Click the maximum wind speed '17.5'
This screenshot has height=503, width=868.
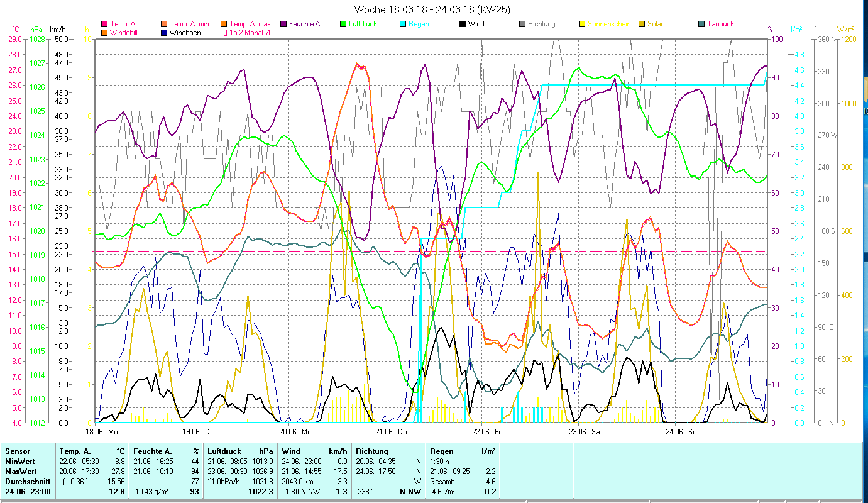[x=340, y=472]
